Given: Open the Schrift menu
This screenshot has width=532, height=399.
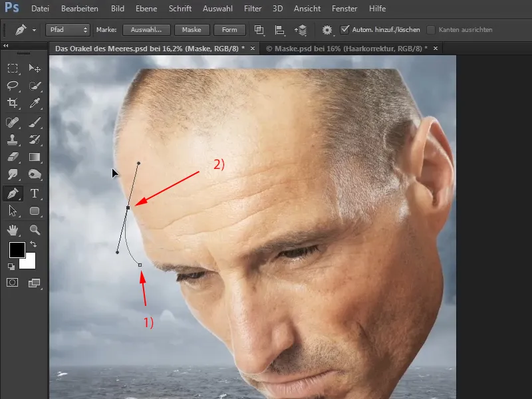Looking at the screenshot, I should (x=180, y=9).
